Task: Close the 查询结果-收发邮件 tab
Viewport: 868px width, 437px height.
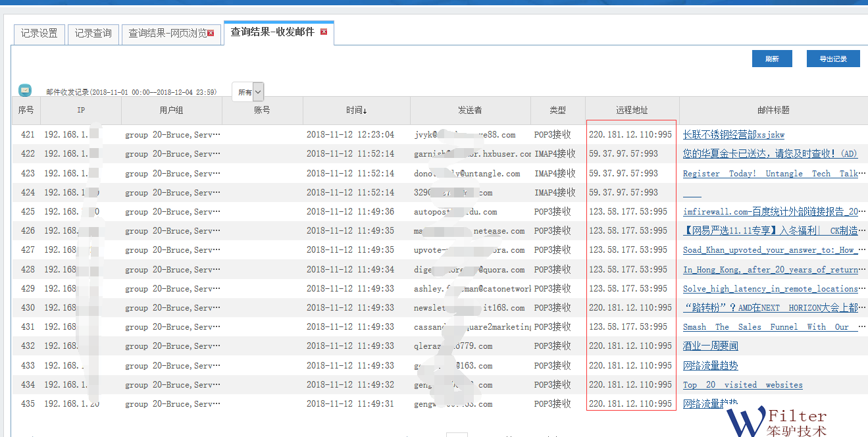Action: pos(324,32)
